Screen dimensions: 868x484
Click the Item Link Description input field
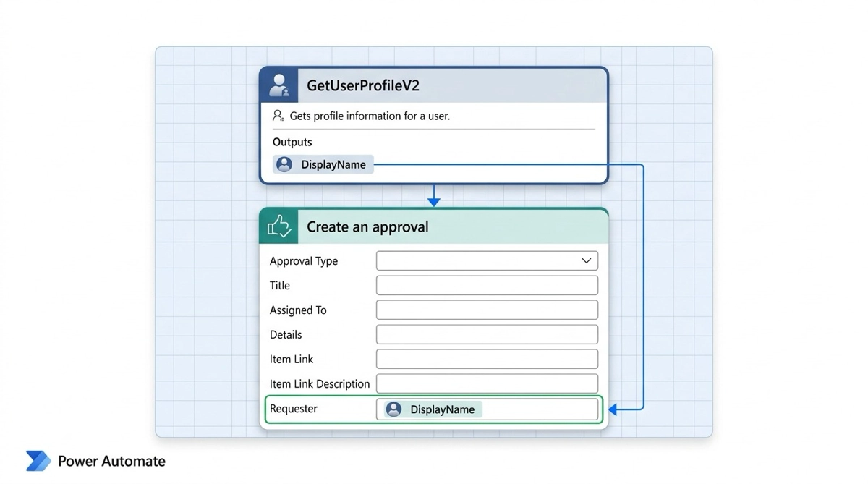(487, 383)
